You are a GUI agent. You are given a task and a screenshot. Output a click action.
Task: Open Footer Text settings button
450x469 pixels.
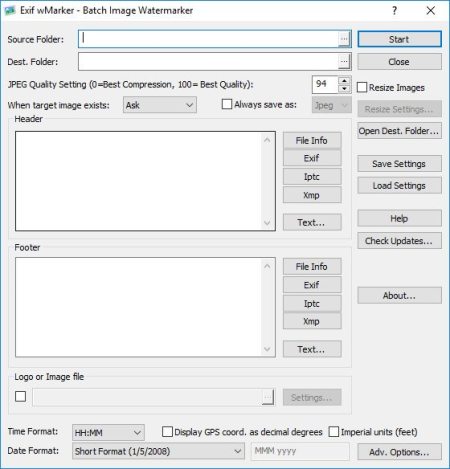312,349
